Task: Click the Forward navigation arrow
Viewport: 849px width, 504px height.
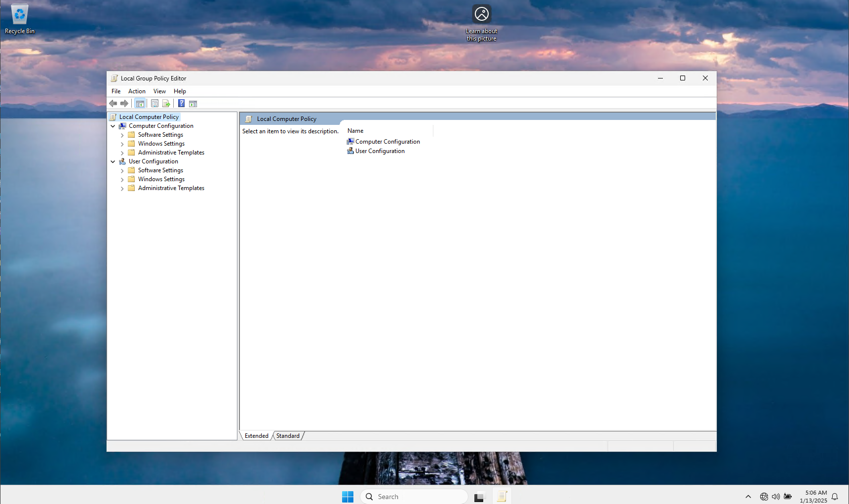Action: pyautogui.click(x=124, y=103)
